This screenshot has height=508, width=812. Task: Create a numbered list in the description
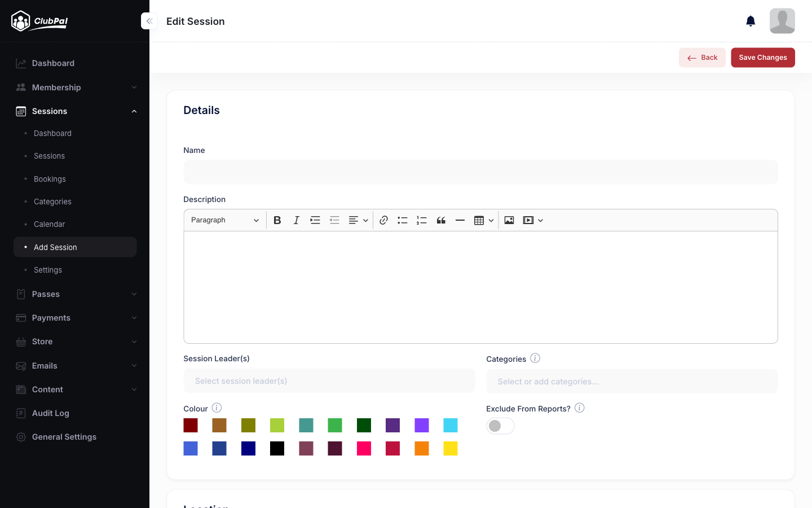click(x=421, y=220)
